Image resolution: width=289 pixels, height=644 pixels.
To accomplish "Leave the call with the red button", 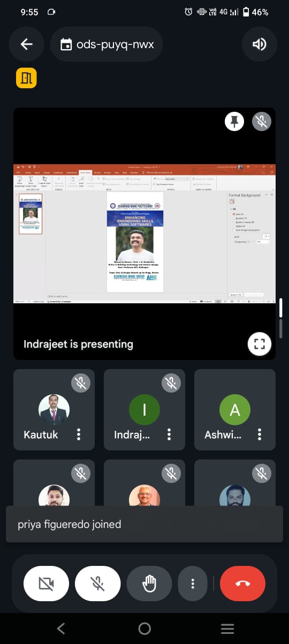I will (x=242, y=583).
